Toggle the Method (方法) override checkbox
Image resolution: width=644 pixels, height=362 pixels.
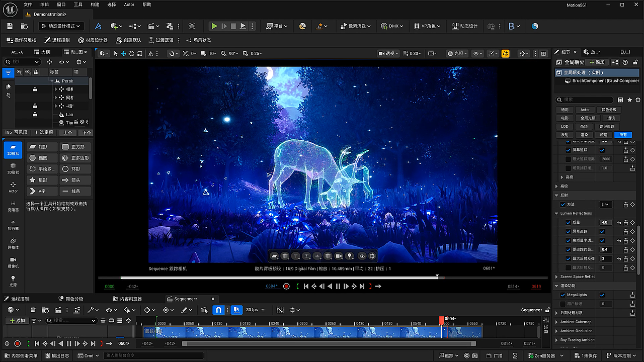563,204
